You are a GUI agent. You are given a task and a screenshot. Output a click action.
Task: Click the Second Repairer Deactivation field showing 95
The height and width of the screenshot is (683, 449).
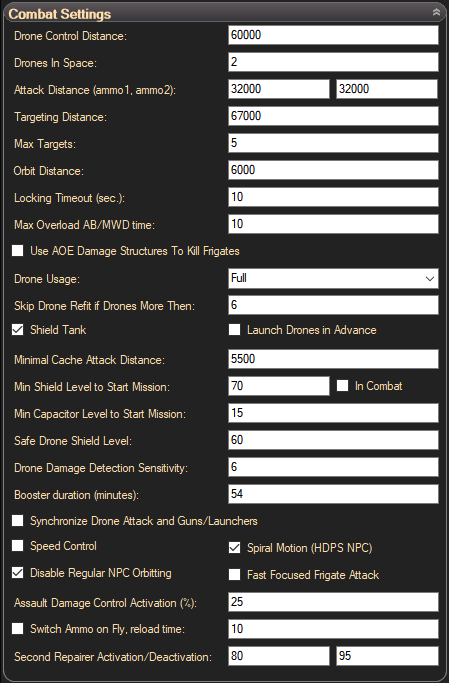(x=387, y=656)
